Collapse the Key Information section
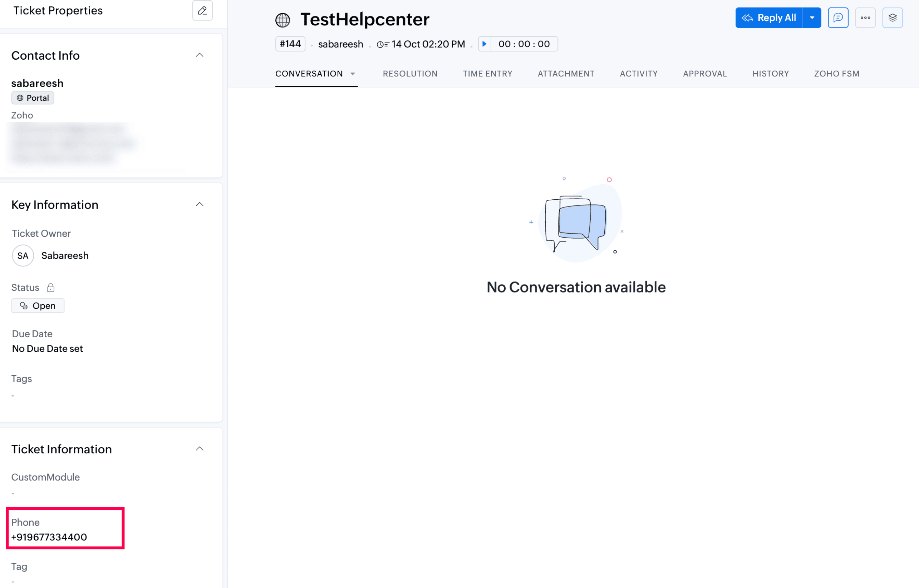 coord(200,205)
